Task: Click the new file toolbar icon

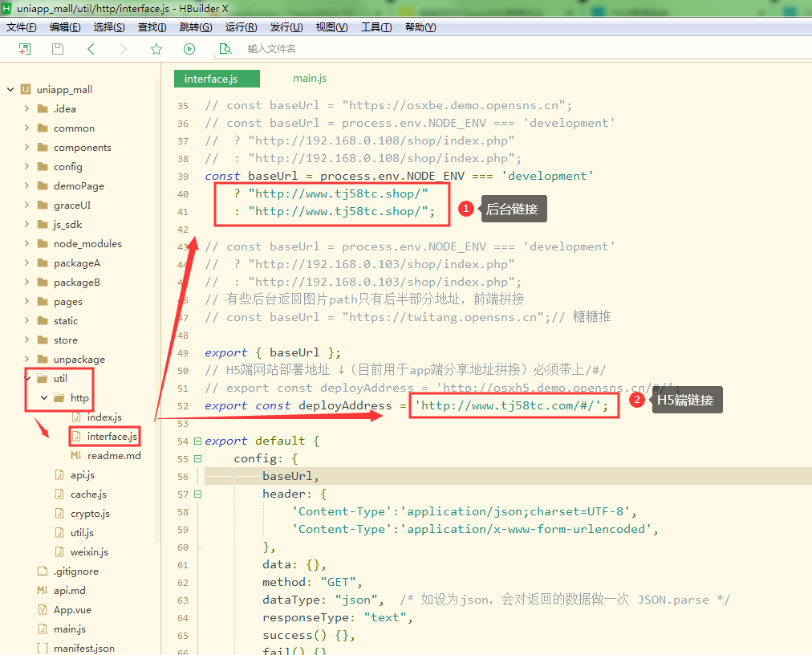Action: pyautogui.click(x=24, y=49)
